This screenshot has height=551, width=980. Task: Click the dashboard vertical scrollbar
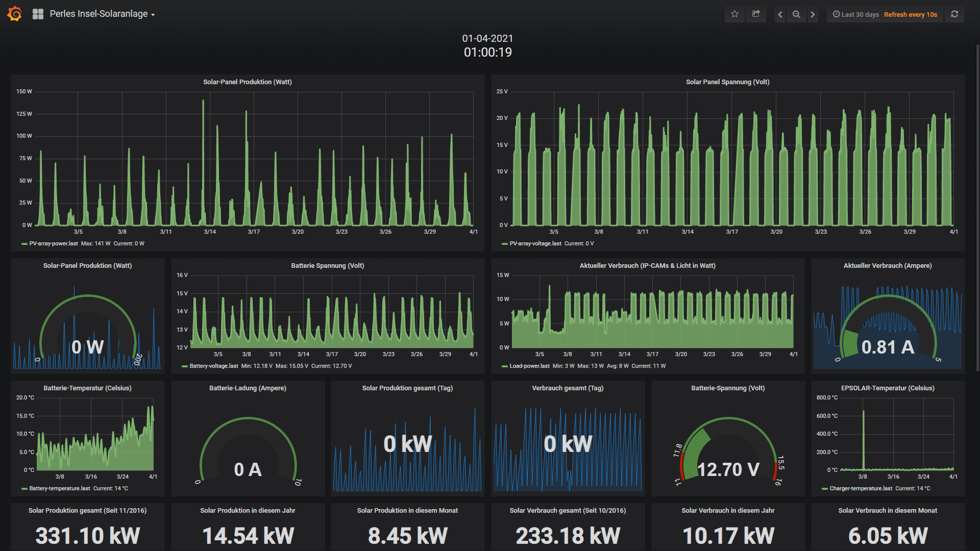[977, 204]
